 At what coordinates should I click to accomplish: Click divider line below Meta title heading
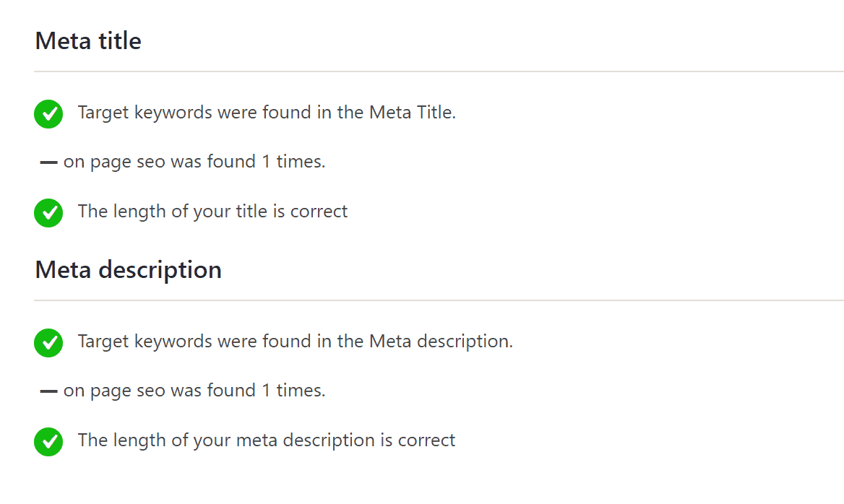point(439,71)
